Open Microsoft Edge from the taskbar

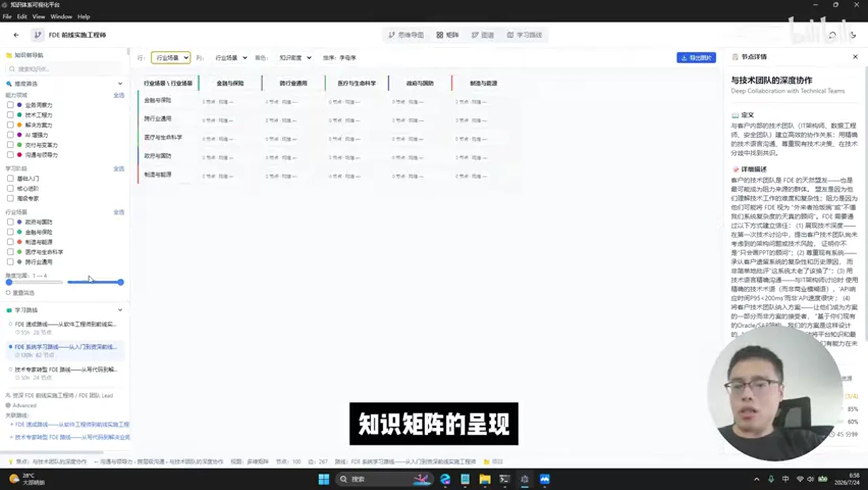pyautogui.click(x=446, y=479)
